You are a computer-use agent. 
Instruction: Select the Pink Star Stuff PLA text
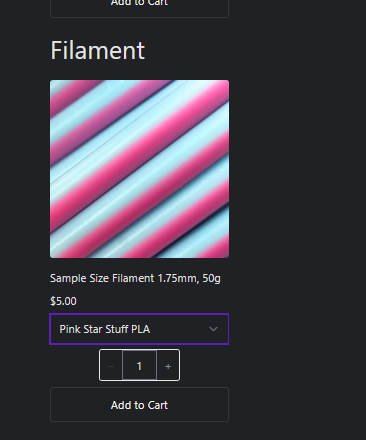click(x=105, y=329)
